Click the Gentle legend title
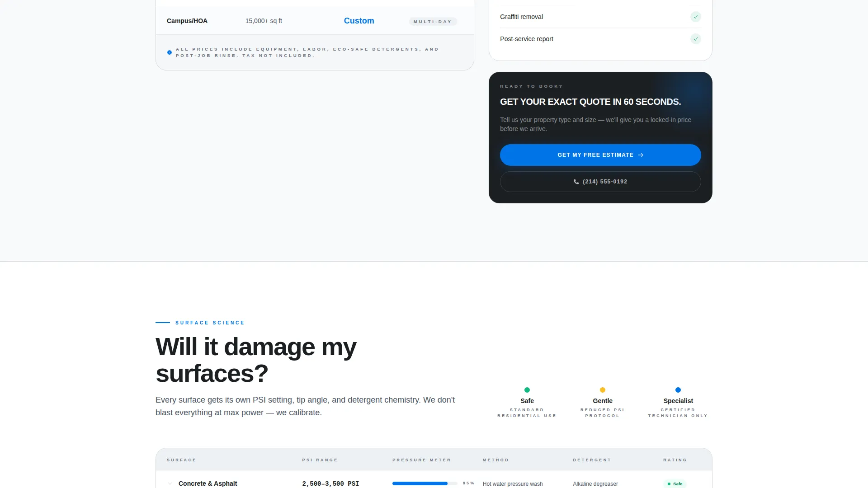 pos(603,401)
